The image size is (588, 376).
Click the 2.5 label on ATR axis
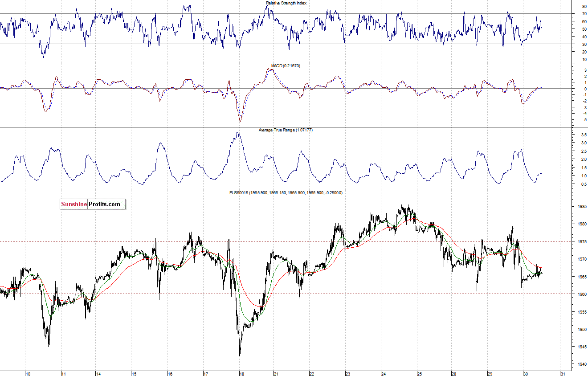(584, 151)
